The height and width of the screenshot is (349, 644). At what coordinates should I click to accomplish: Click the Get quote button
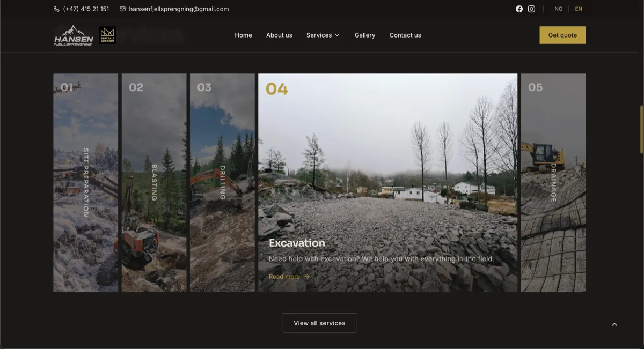point(562,35)
